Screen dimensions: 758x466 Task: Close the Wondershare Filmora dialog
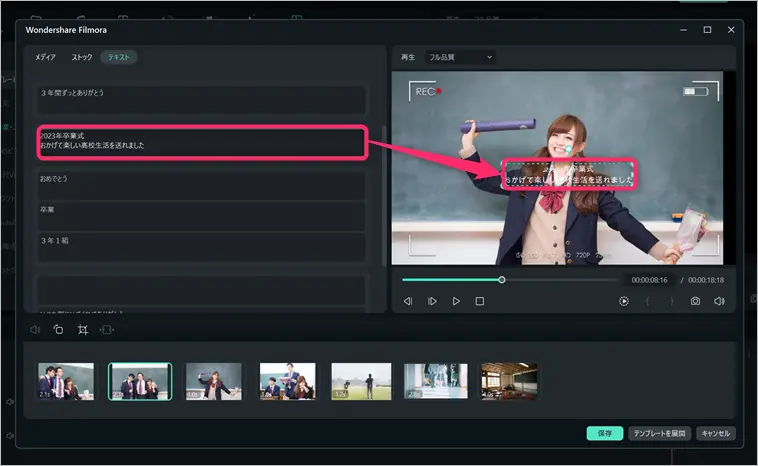(x=731, y=30)
